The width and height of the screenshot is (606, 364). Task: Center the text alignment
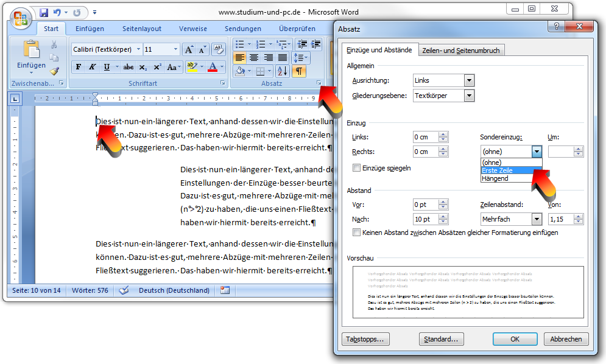(254, 58)
